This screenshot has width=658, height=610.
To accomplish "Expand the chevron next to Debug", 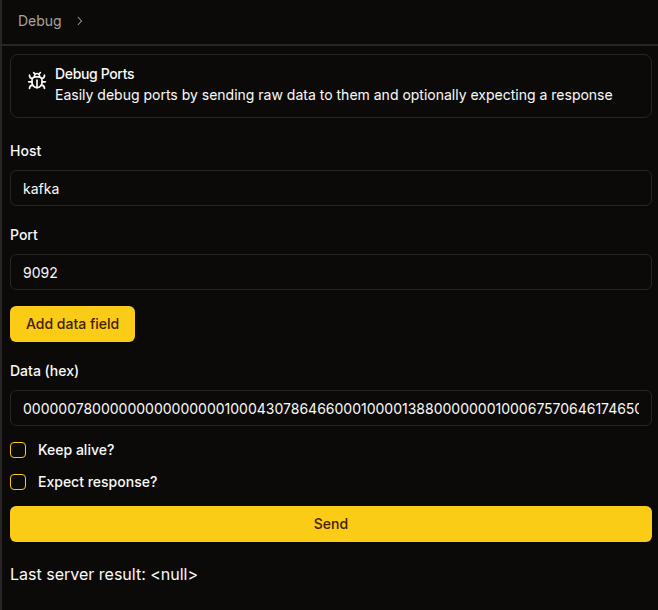I will pos(80,21).
